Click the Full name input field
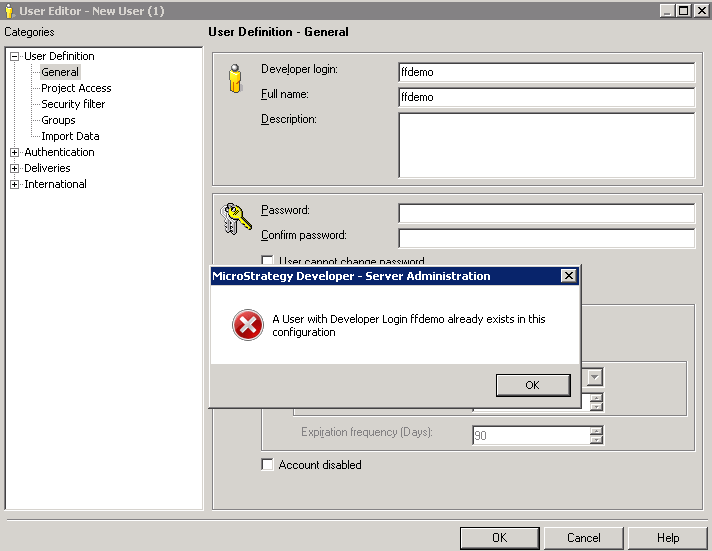Screen dimensions: 712x551 [x=547, y=97]
